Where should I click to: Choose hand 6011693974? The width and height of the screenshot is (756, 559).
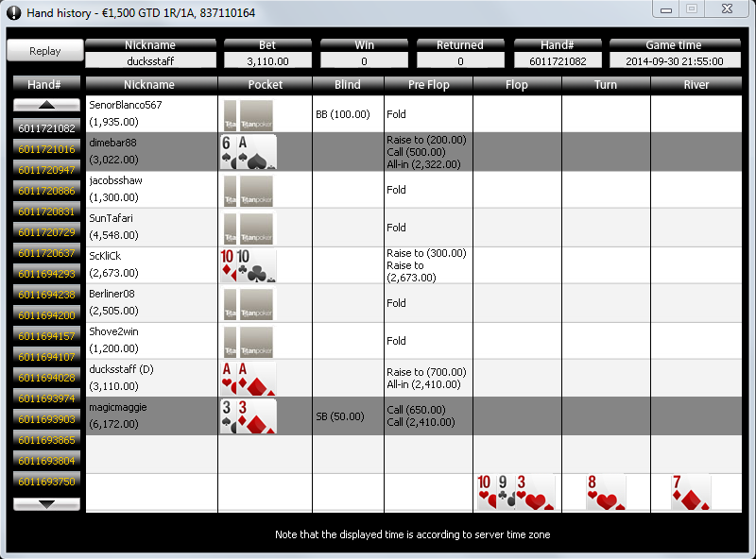pos(46,398)
